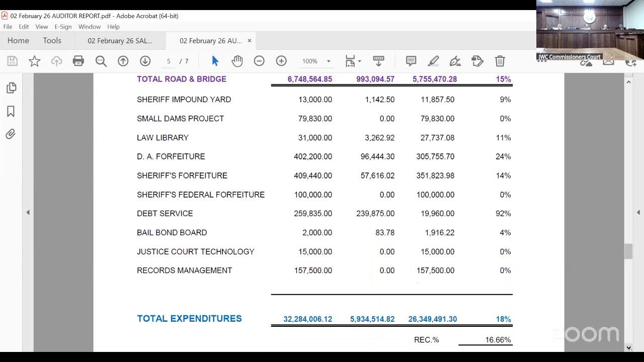Open the Fill & Sign pen tool
Viewport: 644px width, 362px height.
click(x=455, y=61)
